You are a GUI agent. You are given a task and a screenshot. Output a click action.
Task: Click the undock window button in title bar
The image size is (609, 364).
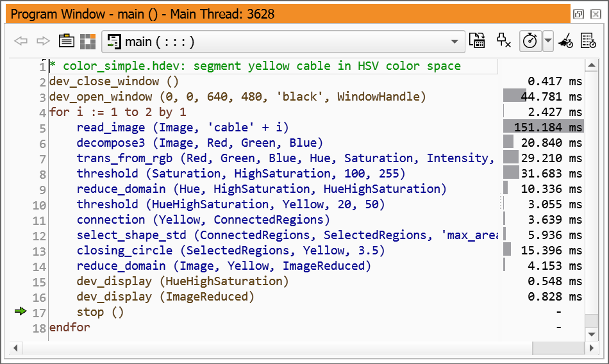[x=578, y=14]
